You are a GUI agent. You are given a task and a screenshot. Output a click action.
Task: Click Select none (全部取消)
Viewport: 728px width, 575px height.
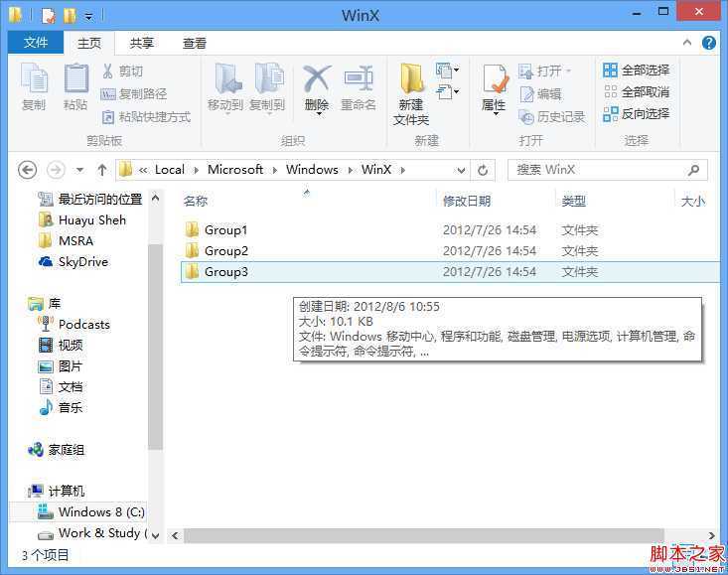pos(636,92)
